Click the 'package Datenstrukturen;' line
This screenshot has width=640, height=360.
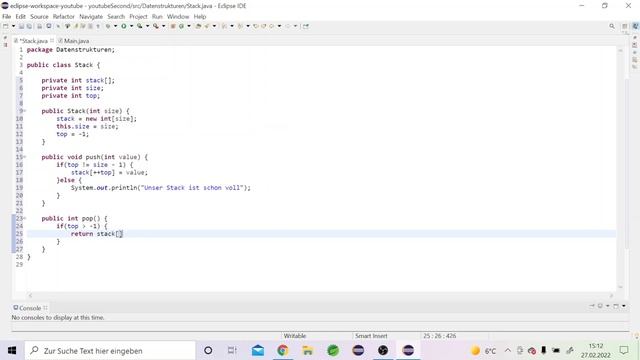pyautogui.click(x=71, y=50)
